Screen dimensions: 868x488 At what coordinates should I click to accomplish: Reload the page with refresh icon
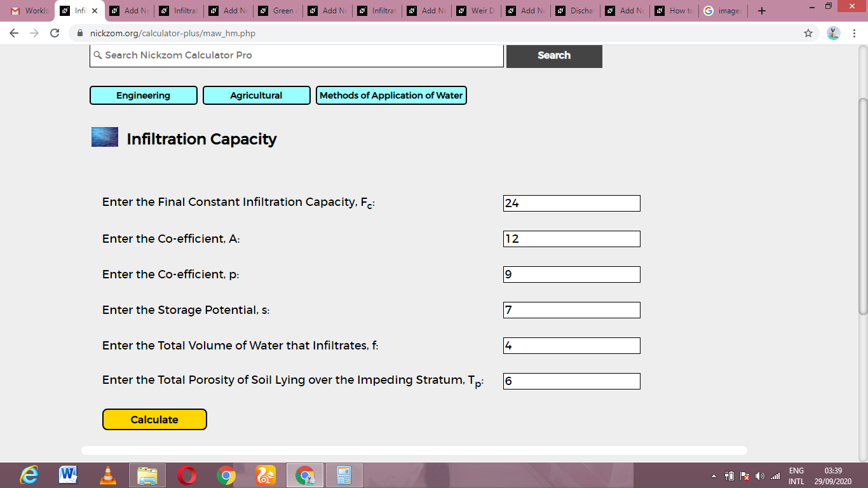[x=55, y=33]
